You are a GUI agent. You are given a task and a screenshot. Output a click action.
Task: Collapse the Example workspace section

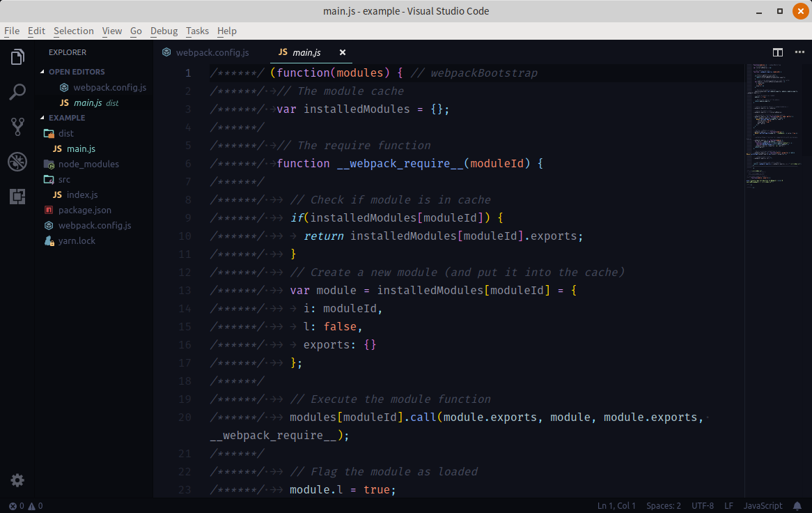click(x=42, y=118)
